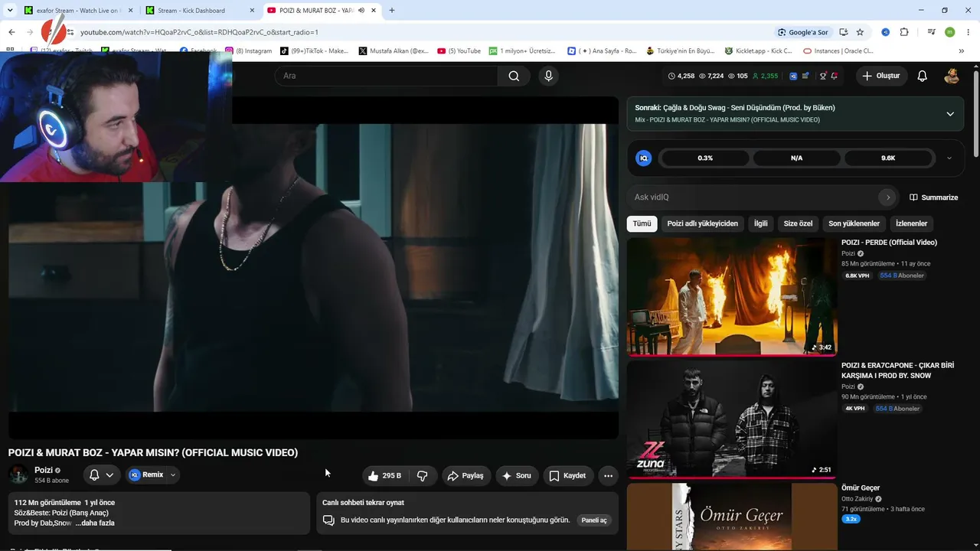This screenshot has width=980, height=551.
Task: Click the vidIQ alert bell with red dot
Action: tap(834, 76)
